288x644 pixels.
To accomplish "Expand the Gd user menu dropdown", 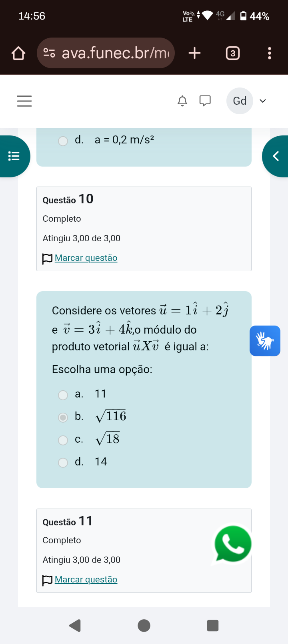I will (263, 101).
